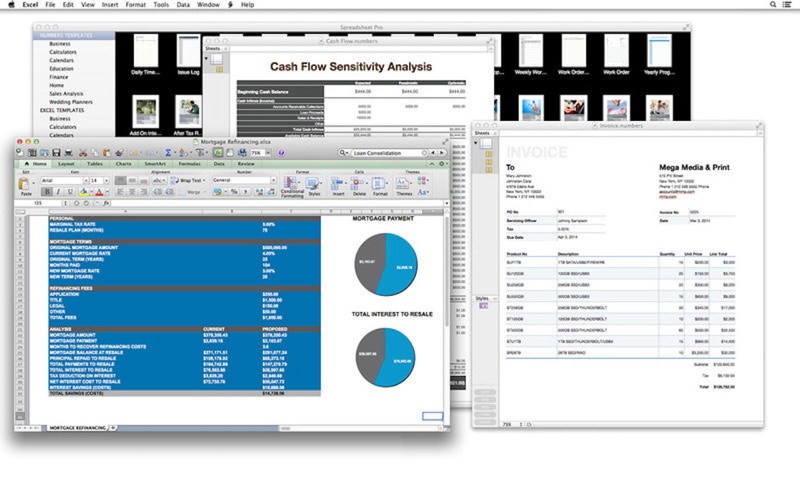This screenshot has width=800, height=500.
Task: Toggle Center text alignment
Action: pyautogui.click(x=132, y=192)
